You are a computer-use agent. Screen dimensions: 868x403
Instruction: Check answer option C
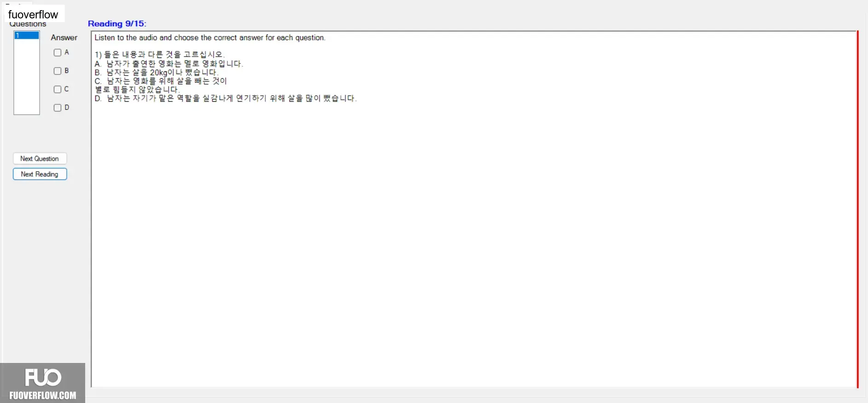[58, 89]
